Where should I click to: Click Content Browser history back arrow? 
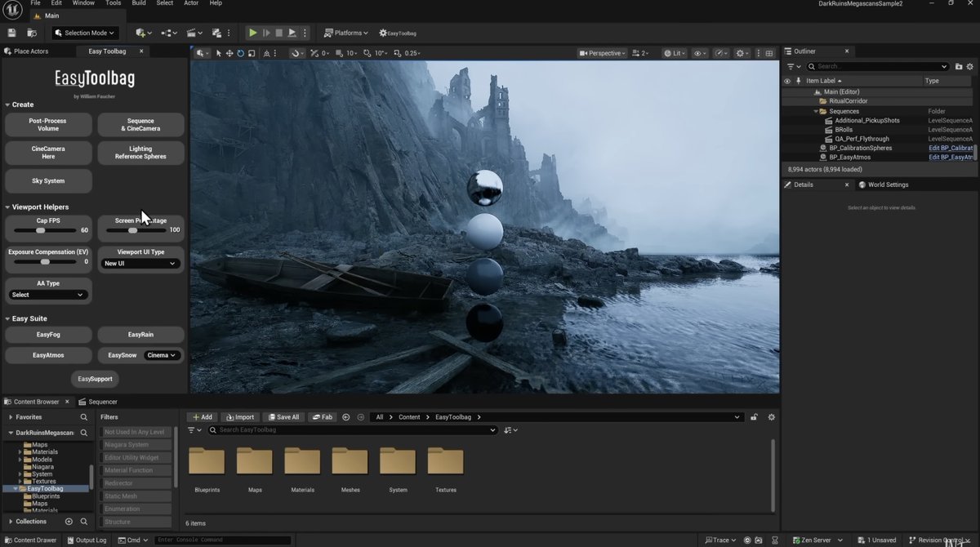tap(346, 417)
